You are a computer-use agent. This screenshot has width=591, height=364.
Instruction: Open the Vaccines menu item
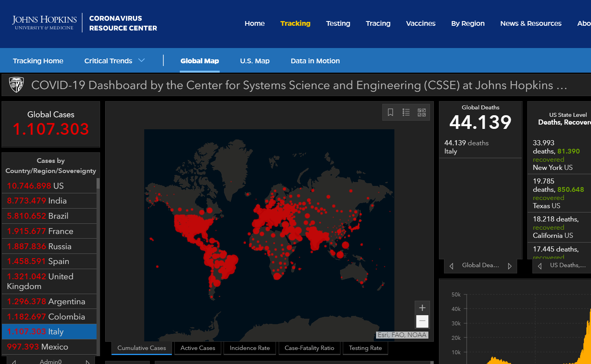coord(421,23)
